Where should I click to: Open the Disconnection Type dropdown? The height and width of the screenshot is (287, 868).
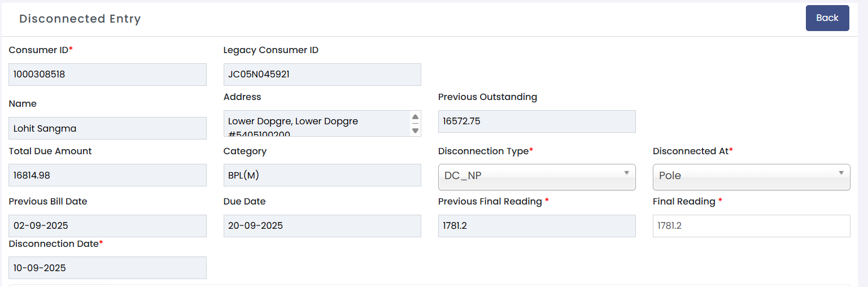point(536,176)
